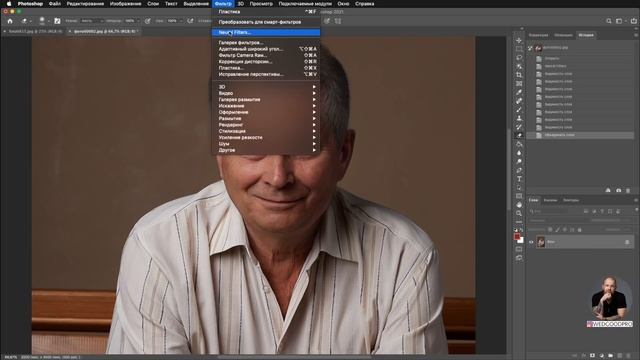Open the Apple menu

(x=8, y=4)
